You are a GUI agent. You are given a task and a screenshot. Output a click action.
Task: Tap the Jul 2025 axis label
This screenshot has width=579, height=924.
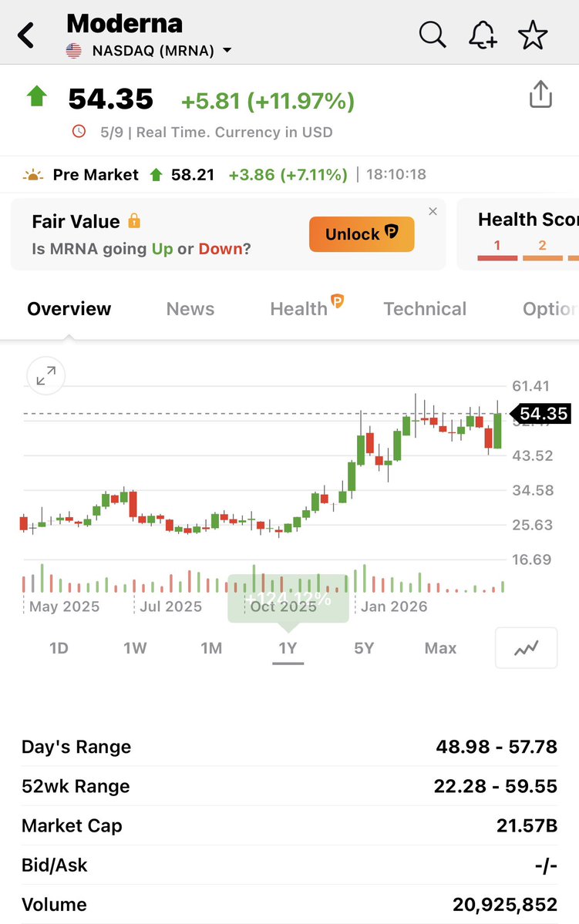point(170,606)
